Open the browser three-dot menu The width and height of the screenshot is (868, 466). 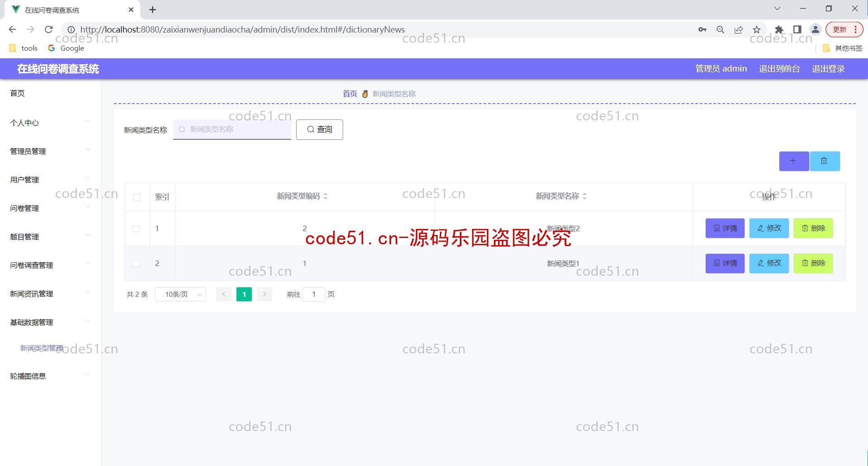click(856, 29)
